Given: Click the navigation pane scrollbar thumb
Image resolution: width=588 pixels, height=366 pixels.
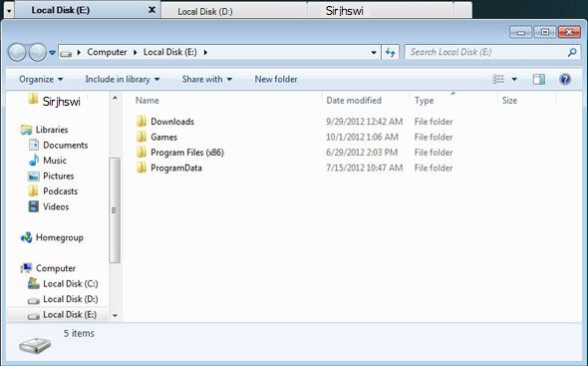Looking at the screenshot, I should click(x=115, y=210).
